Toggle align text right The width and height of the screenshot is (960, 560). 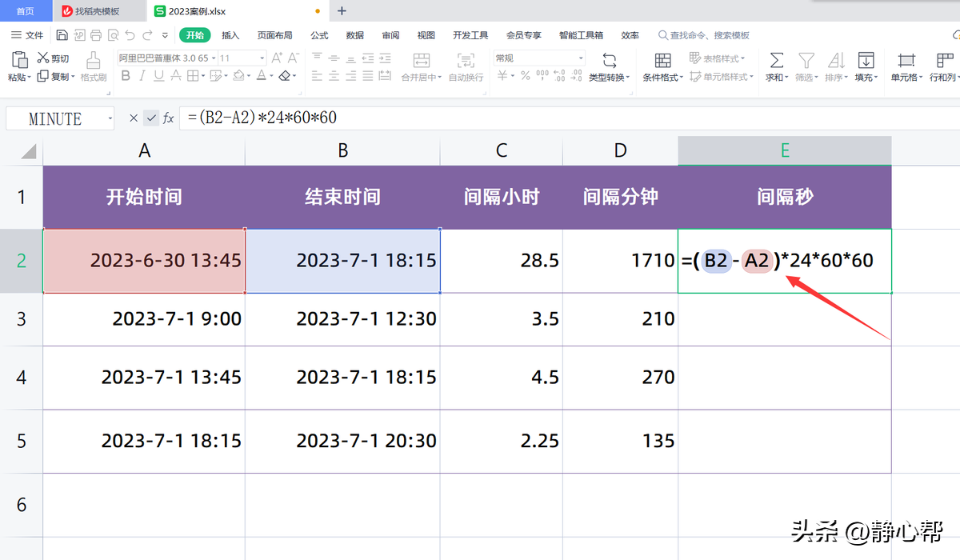[x=350, y=76]
